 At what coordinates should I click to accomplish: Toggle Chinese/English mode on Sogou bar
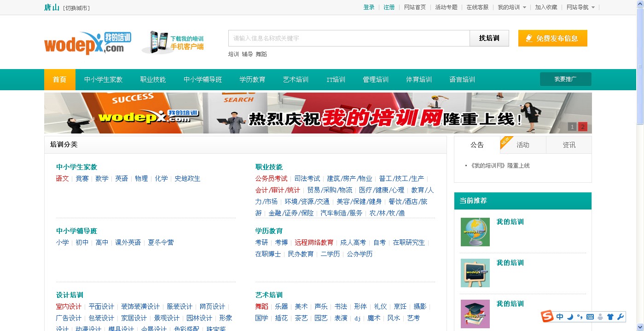tap(560, 317)
